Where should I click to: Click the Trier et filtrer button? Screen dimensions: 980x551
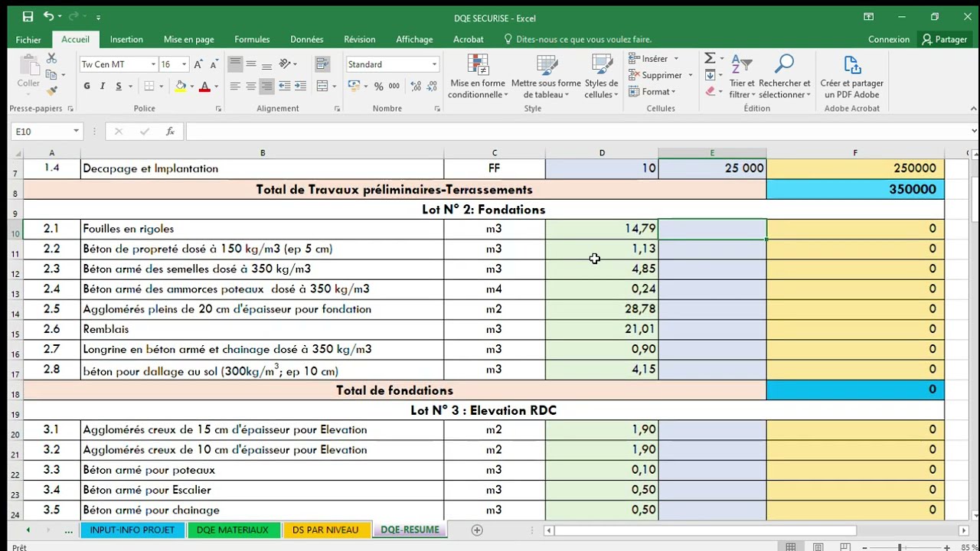[742, 77]
